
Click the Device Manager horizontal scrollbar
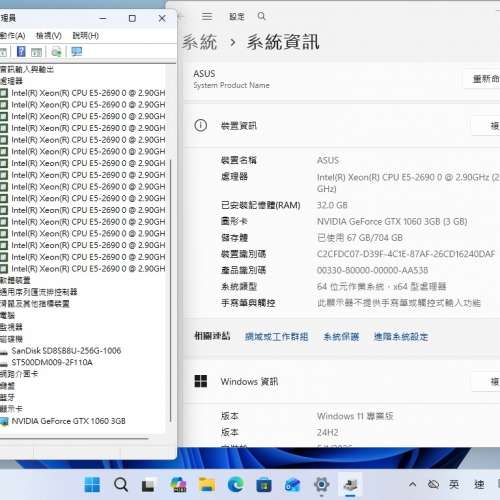point(74,439)
